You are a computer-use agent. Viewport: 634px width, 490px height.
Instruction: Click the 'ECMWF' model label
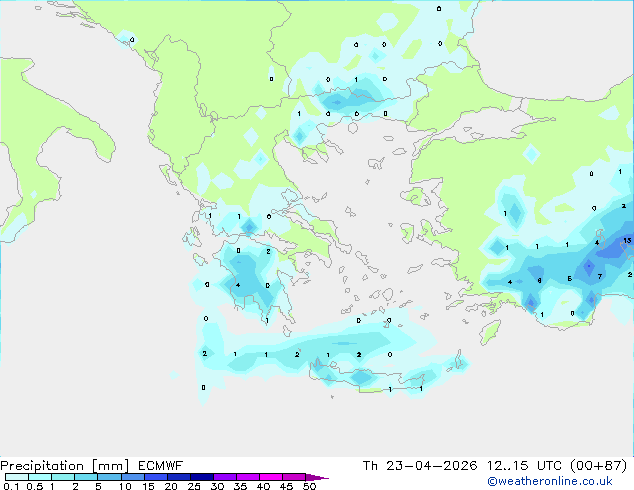[161, 466]
